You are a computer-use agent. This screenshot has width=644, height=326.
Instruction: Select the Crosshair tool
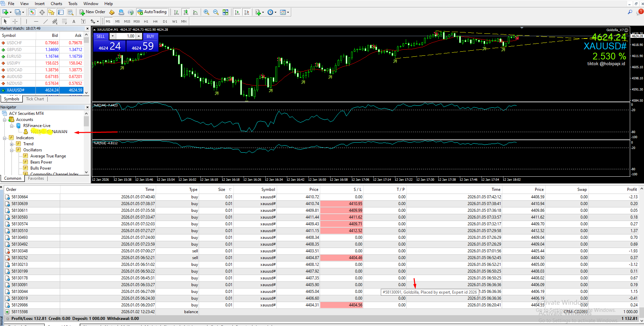(x=15, y=21)
